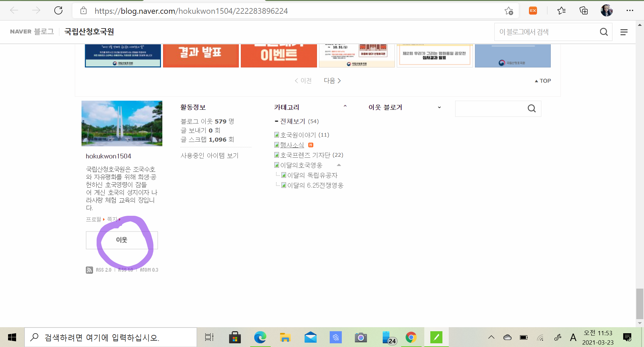Click the blog search magnifier icon
644x347 pixels.
603,32
